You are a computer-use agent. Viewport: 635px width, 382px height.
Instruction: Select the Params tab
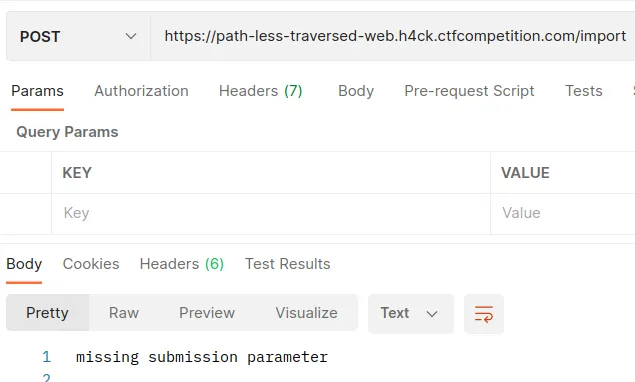tap(37, 91)
